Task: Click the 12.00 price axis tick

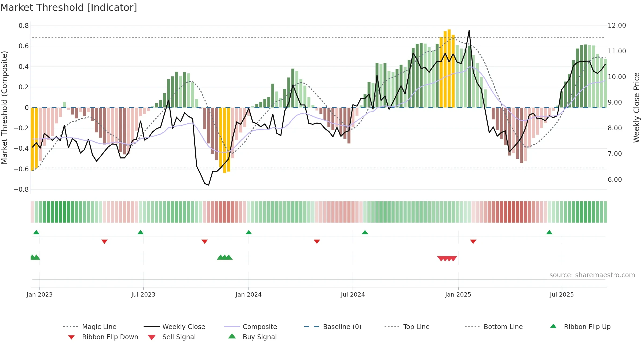Action: (x=617, y=25)
